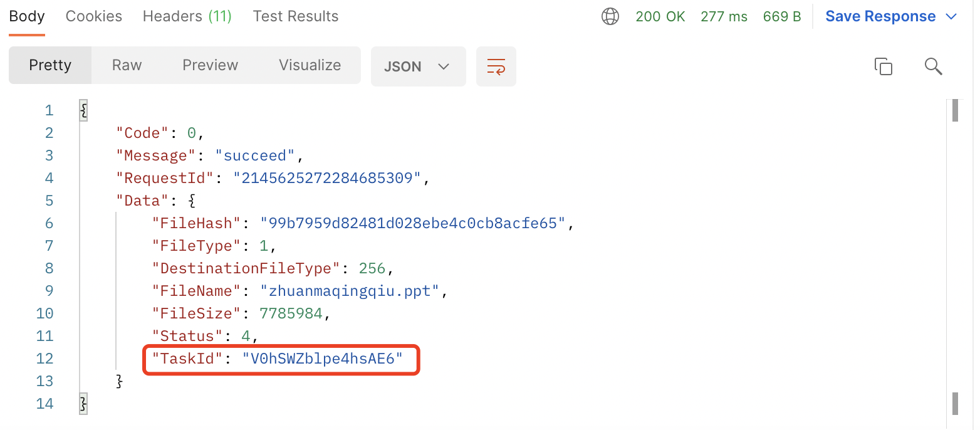The image size is (980, 430).
Task: Switch to Preview view mode
Action: [210, 65]
